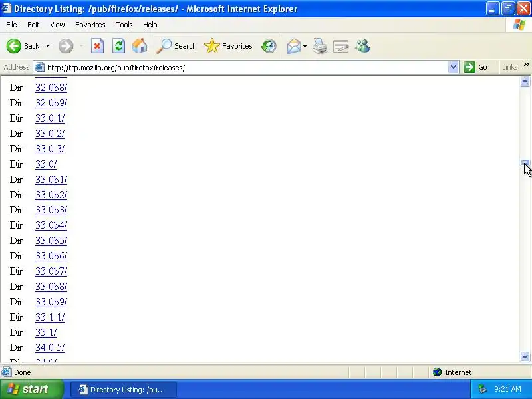532x399 pixels.
Task: Open the 33.0.3/ directory link
Action: (50, 149)
